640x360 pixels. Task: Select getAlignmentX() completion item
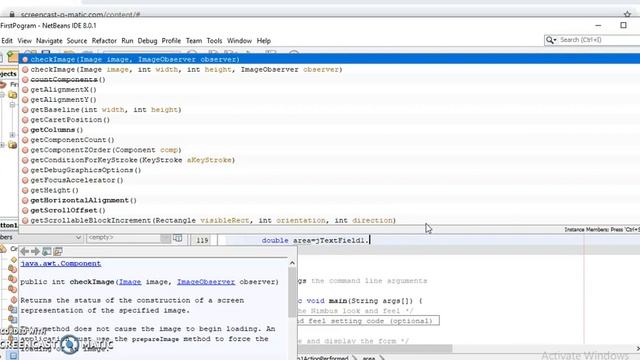tap(329, 89)
